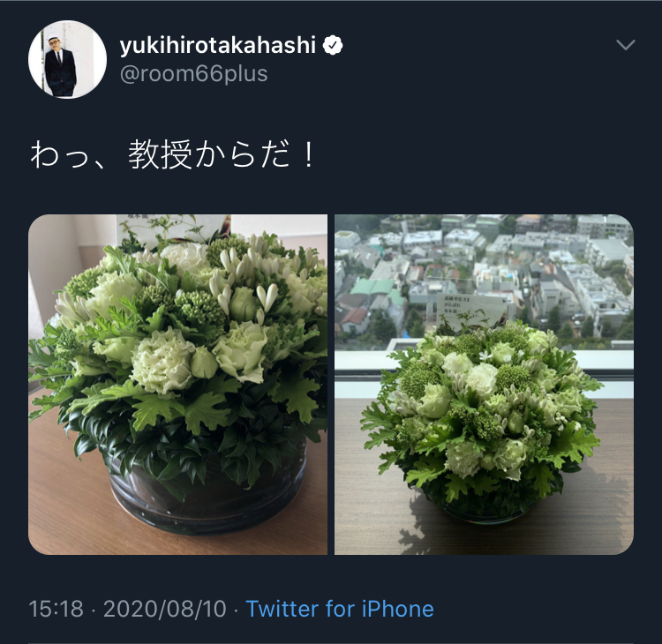Open the yukihirotakahashi display name link

[x=218, y=45]
